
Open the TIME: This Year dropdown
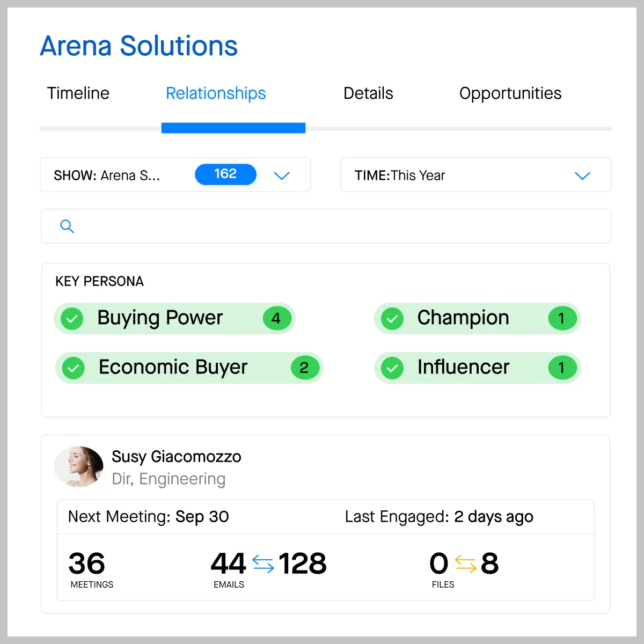(x=476, y=174)
